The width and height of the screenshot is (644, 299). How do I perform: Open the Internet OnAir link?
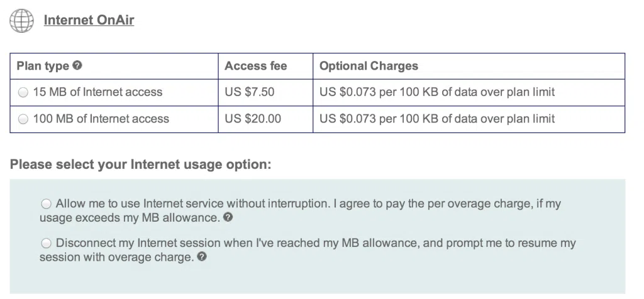tap(89, 20)
